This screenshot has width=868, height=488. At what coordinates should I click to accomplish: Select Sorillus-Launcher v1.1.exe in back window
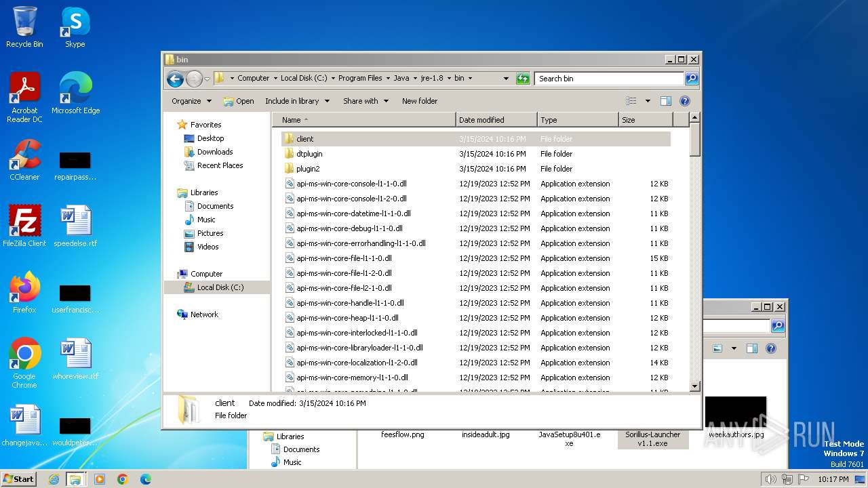(x=652, y=439)
